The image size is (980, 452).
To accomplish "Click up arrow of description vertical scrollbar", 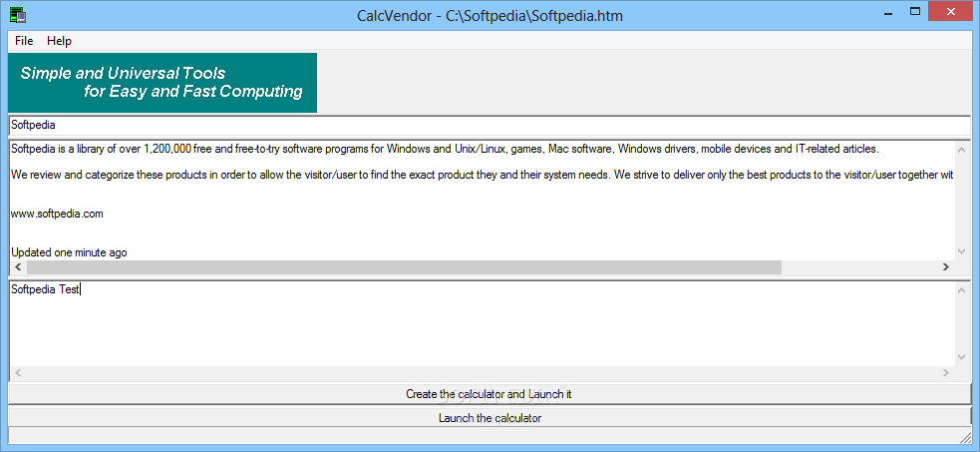I will (x=962, y=149).
